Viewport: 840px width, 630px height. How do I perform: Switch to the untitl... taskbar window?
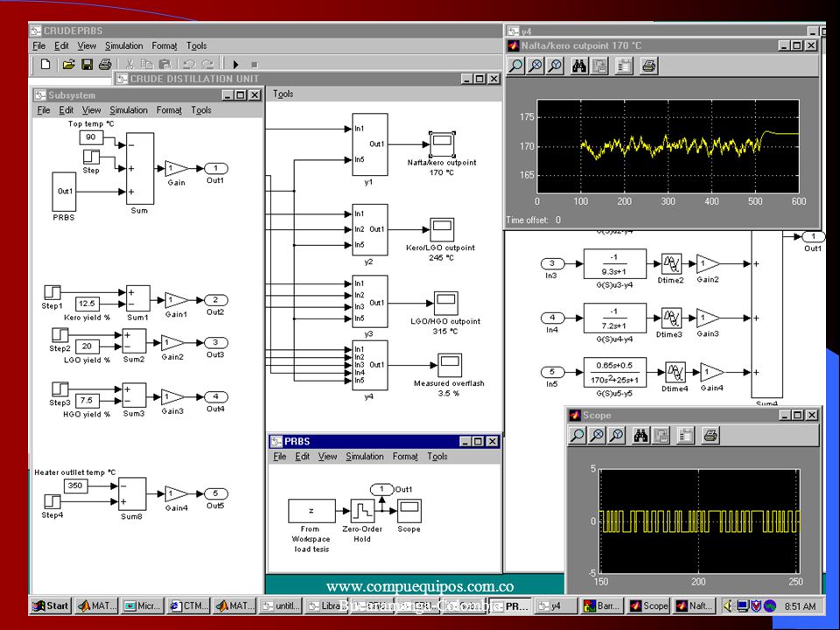[x=280, y=605]
